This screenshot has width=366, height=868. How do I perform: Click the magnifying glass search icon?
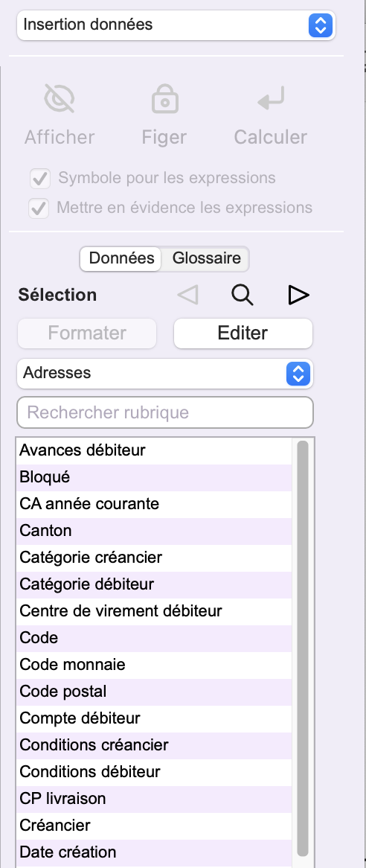click(243, 295)
